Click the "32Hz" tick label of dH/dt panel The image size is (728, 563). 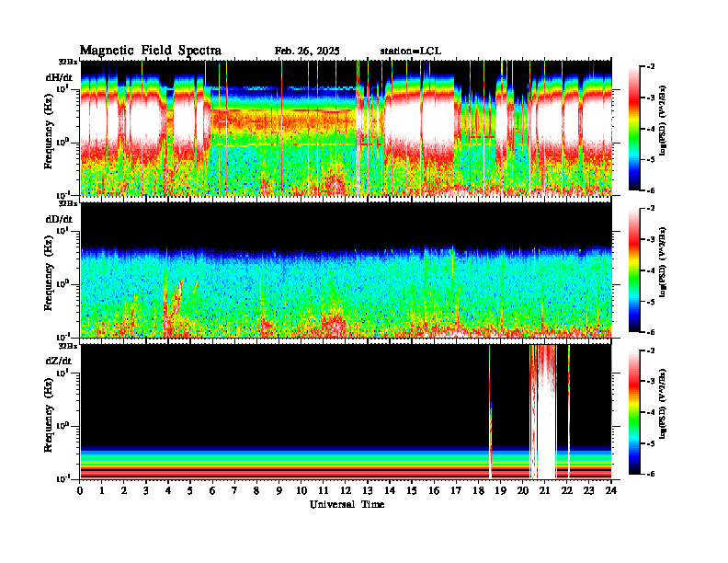[68, 62]
